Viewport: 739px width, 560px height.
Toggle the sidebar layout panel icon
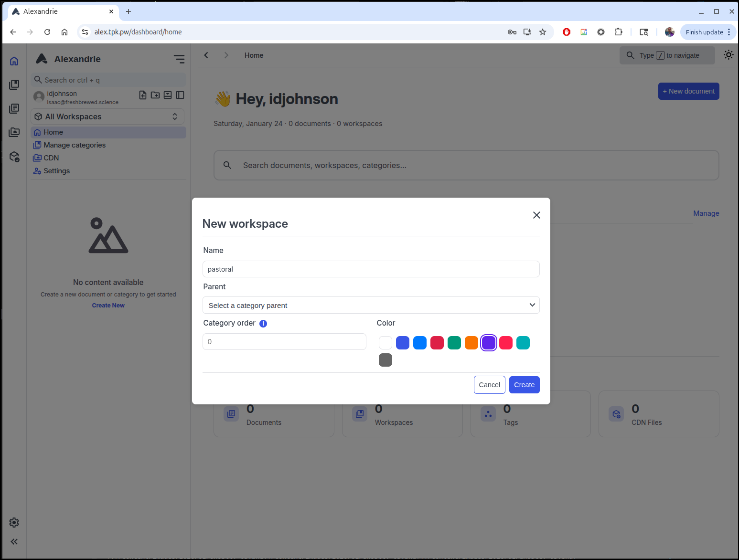click(x=180, y=95)
